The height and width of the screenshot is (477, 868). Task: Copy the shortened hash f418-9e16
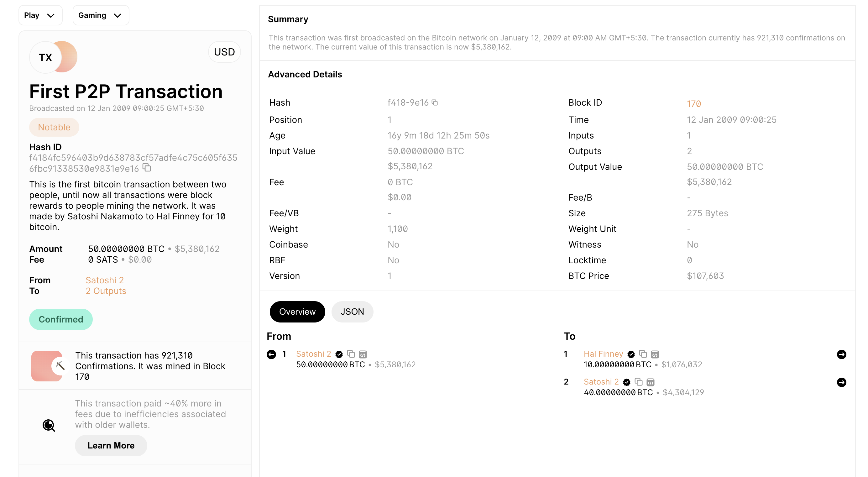click(x=435, y=102)
